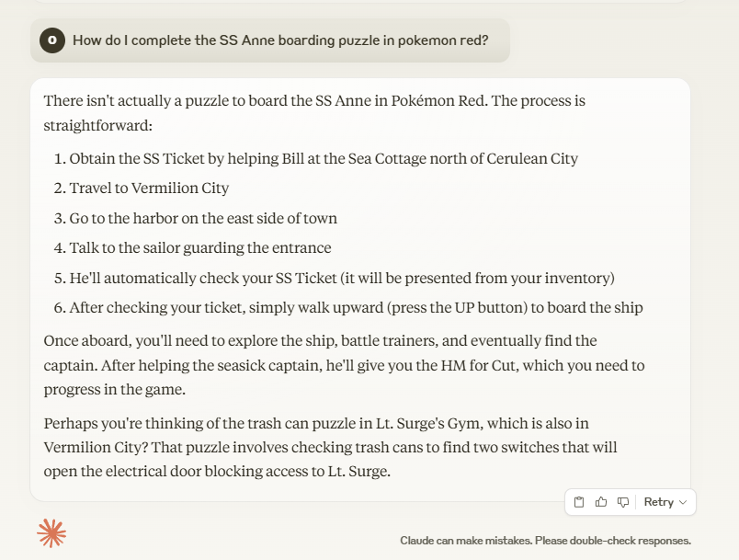Select the user's SS Anne question message
This screenshot has height=560, width=739.
(270, 40)
